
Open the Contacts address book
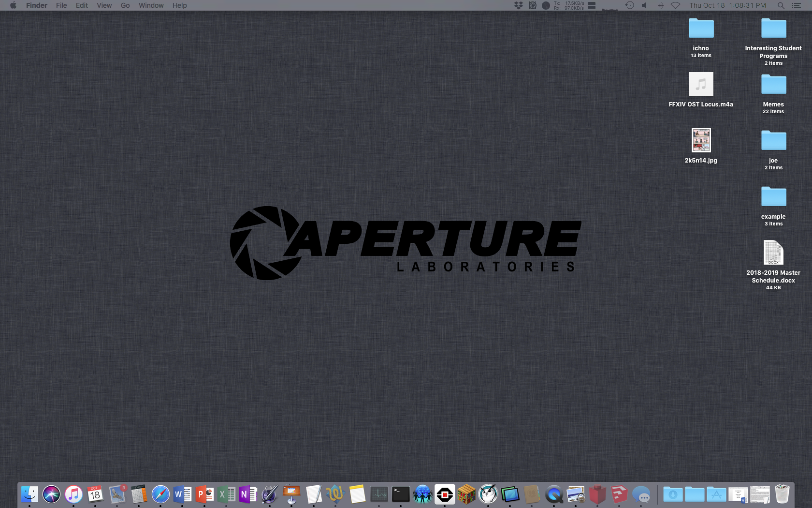click(x=532, y=494)
